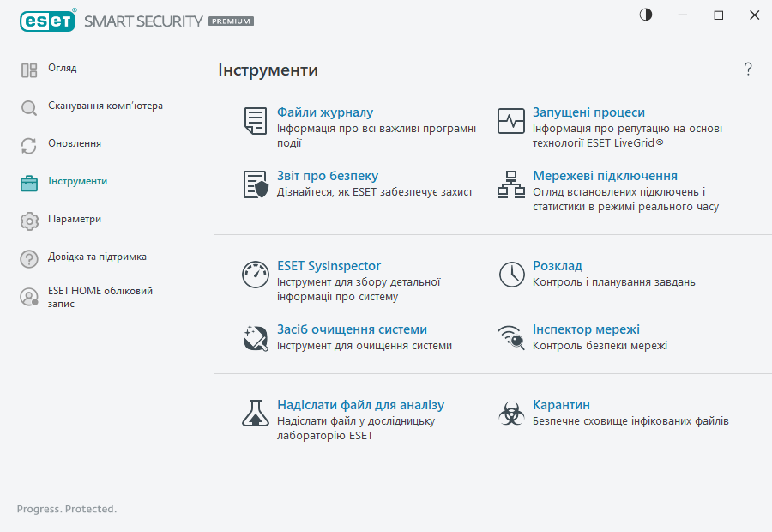
Task: Click the Звіт про безпеку shield icon
Action: (x=255, y=184)
